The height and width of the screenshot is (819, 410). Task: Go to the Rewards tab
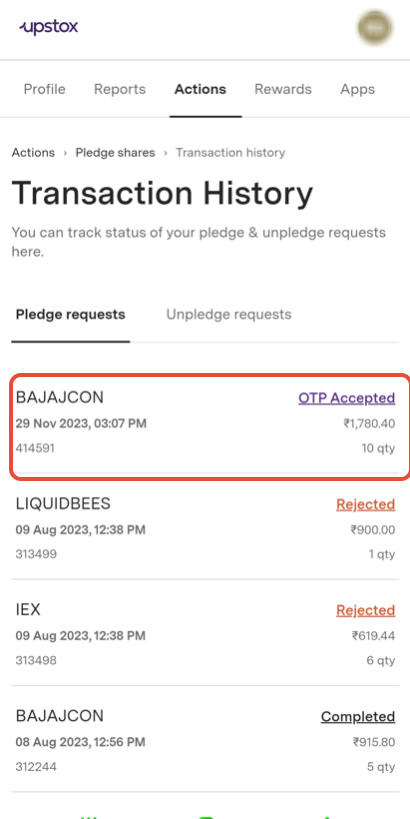(283, 89)
